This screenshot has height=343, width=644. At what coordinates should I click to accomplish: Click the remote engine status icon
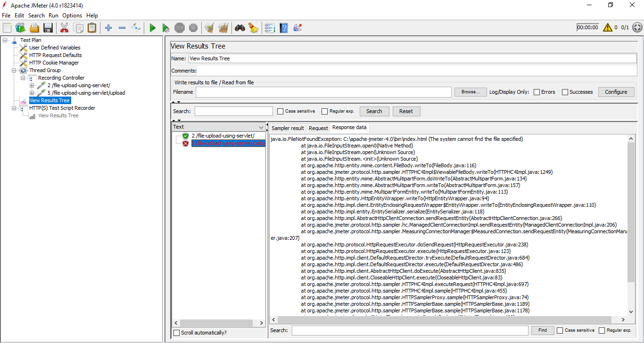click(x=637, y=27)
